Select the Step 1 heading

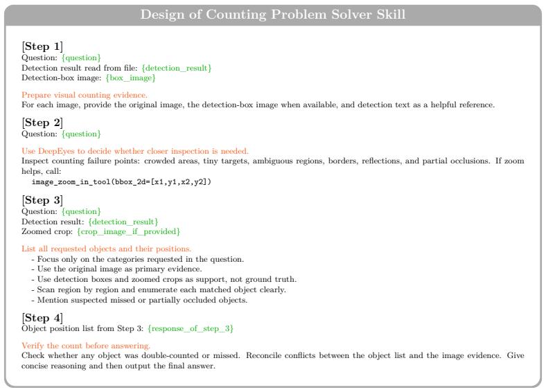tap(42, 46)
